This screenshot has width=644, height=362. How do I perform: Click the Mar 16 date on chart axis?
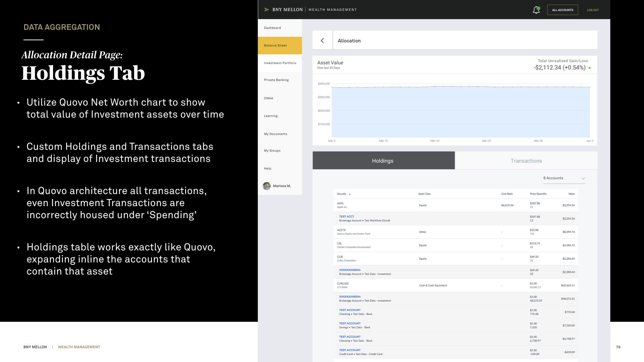point(435,141)
